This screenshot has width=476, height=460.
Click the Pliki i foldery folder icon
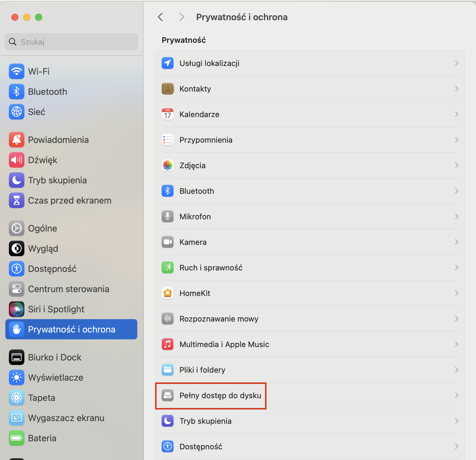[x=168, y=370]
